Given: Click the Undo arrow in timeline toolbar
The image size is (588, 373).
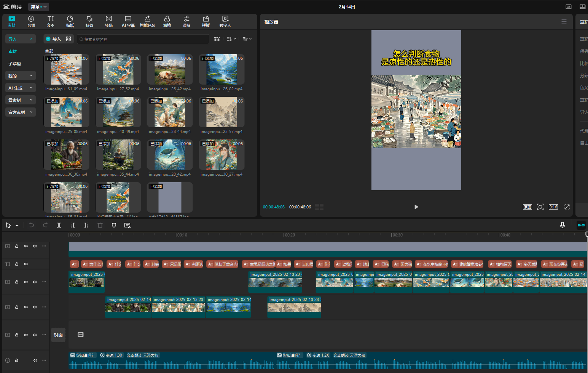Looking at the screenshot, I should (x=32, y=225).
